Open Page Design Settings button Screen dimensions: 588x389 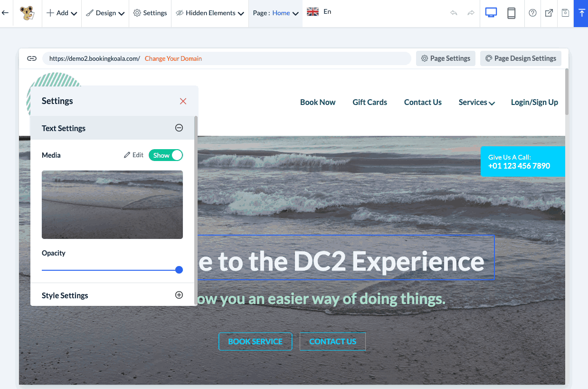click(x=521, y=58)
